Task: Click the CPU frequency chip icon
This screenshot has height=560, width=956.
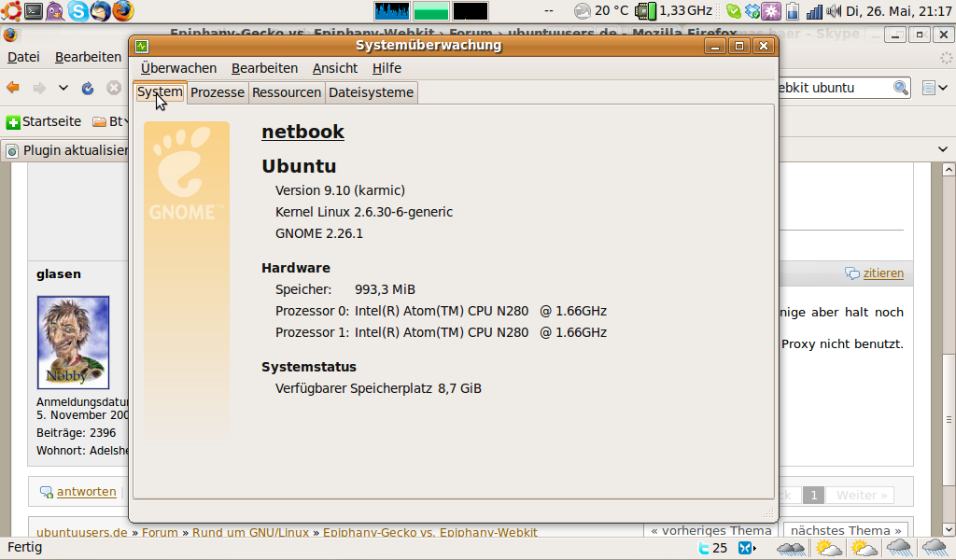Action: click(645, 10)
